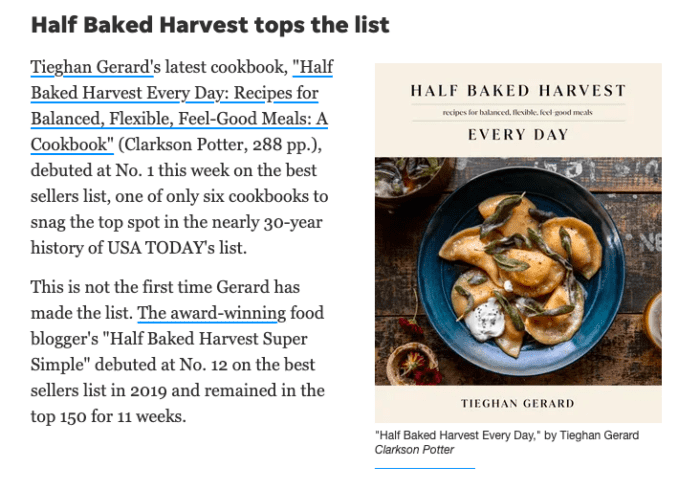The width and height of the screenshot is (700, 490).
Task: Click the italic "Clarkson Potter" photo credit
Action: 414,450
